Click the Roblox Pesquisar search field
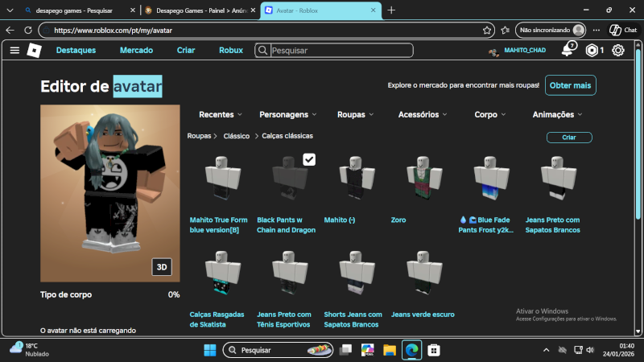The width and height of the screenshot is (644, 362). [340, 50]
